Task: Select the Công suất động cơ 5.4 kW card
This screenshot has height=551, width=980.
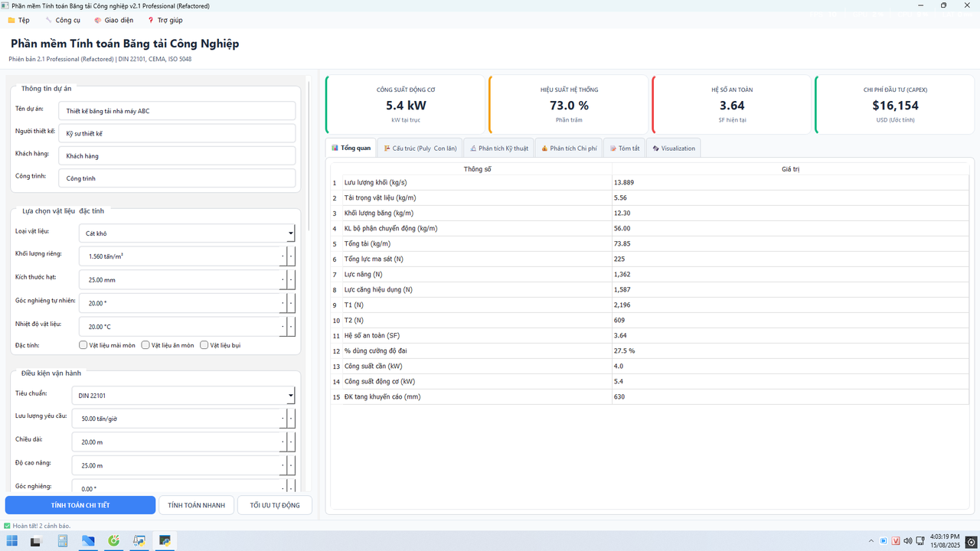Action: pyautogui.click(x=406, y=104)
